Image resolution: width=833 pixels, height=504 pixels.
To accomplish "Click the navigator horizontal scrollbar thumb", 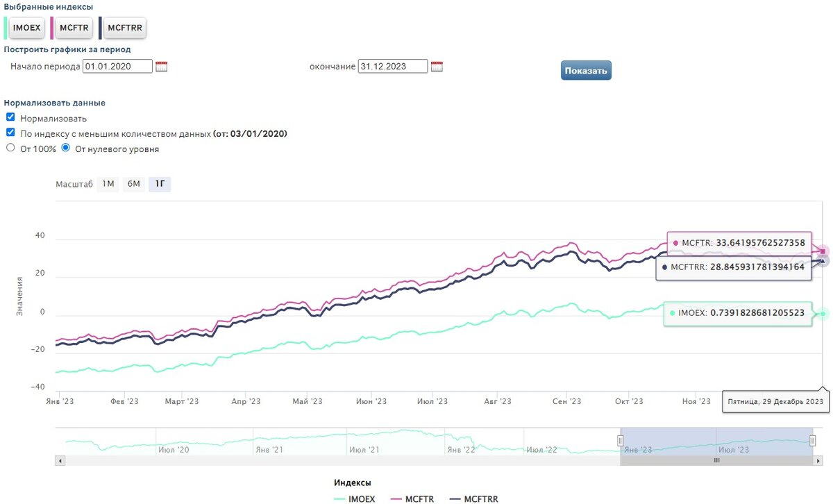I will point(716,460).
